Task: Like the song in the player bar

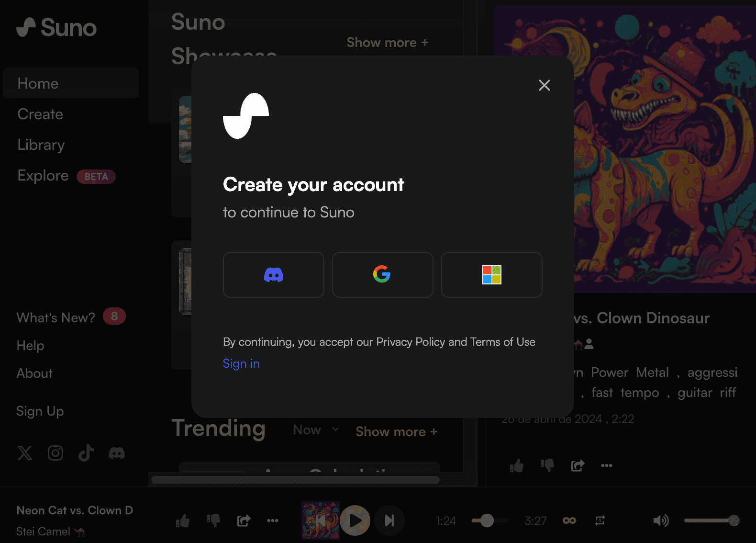Action: 183,520
